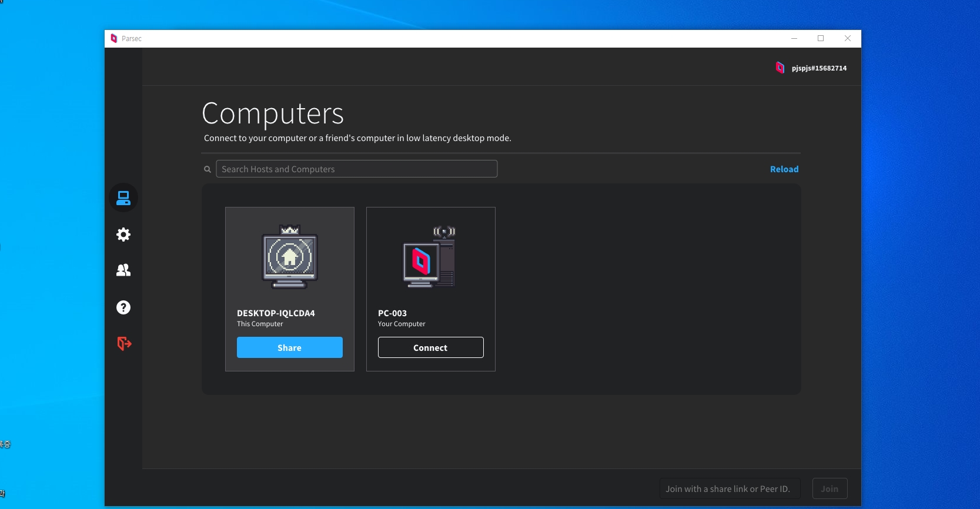This screenshot has height=509, width=980.
Task: Select the DESKTOP-IQLCDA4 name text
Action: pos(276,313)
